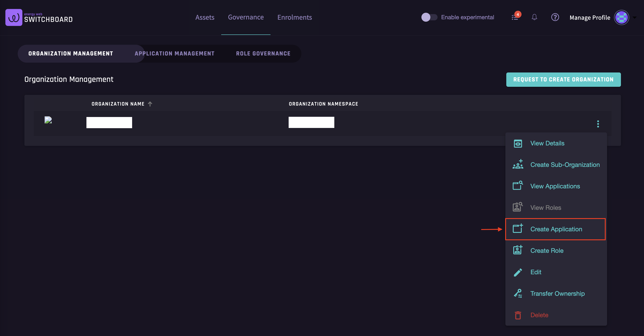Open the notifications bell icon

point(534,17)
